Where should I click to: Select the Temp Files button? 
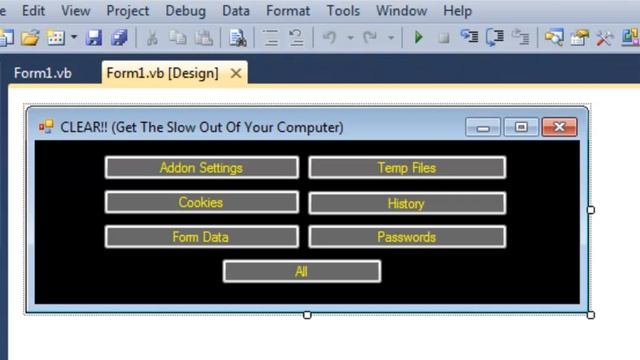point(407,168)
